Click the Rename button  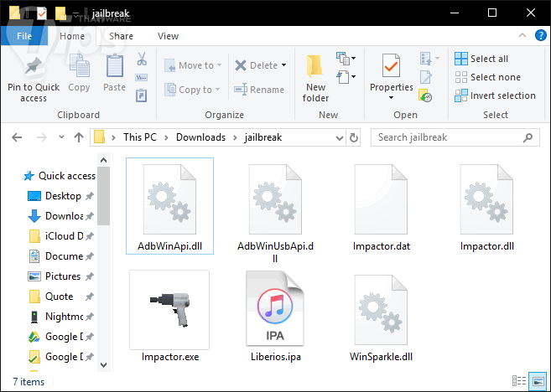258,90
